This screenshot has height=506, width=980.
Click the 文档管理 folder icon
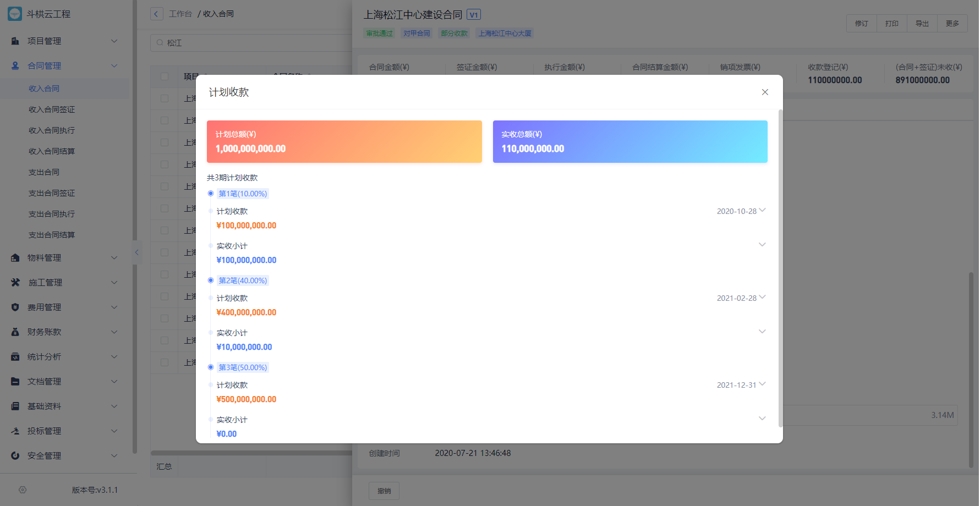point(15,382)
